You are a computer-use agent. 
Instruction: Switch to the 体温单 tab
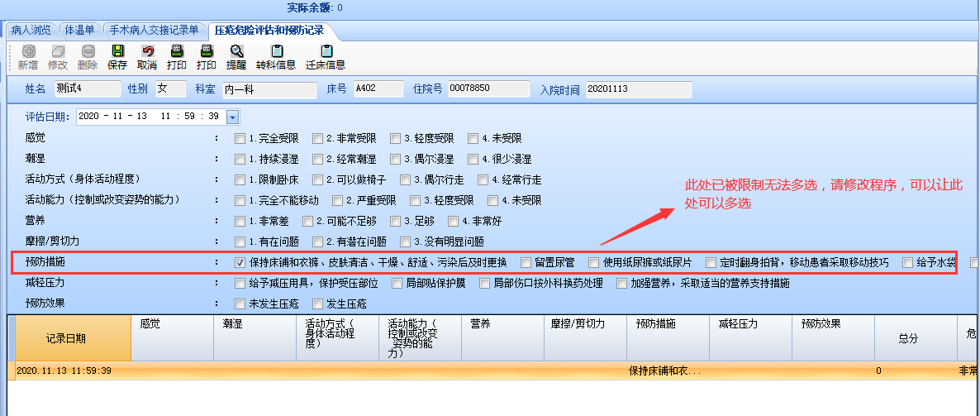point(80,30)
